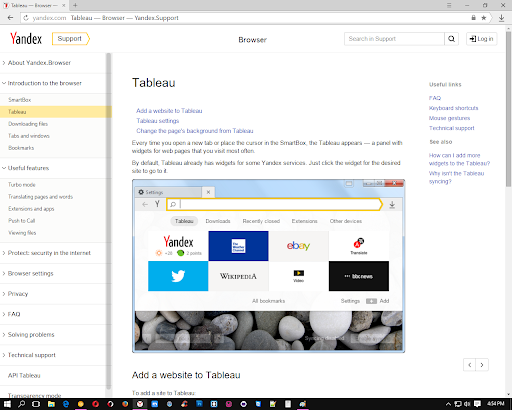Screen dimensions: 512x410
Task: Follow Add a website to Tableau link
Action: [169, 111]
